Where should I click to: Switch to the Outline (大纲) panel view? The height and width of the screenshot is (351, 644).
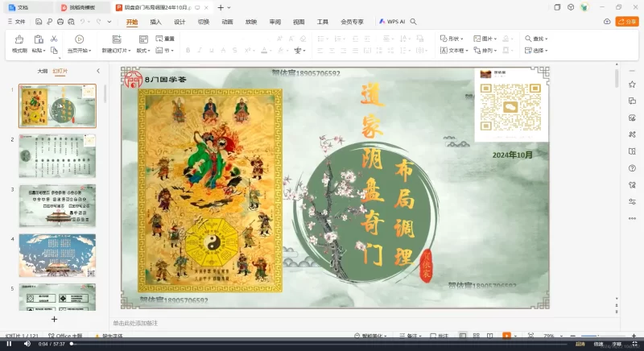pos(42,71)
